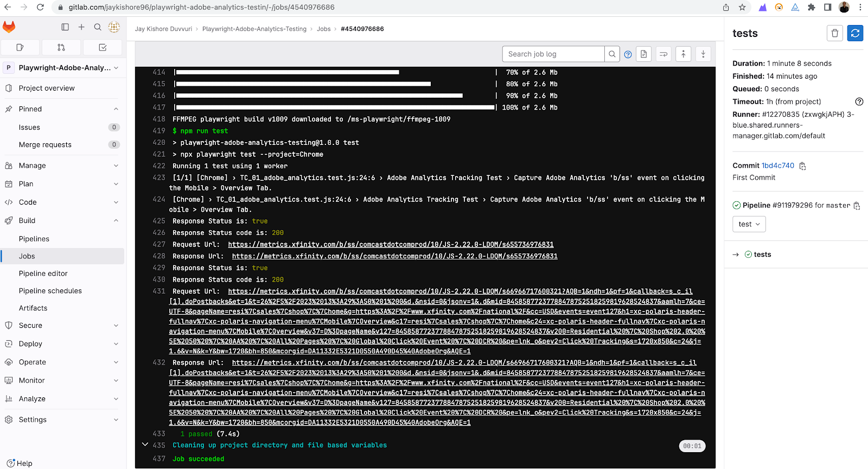Go back in browser history
Image resolution: width=868 pixels, height=469 pixels.
point(8,7)
